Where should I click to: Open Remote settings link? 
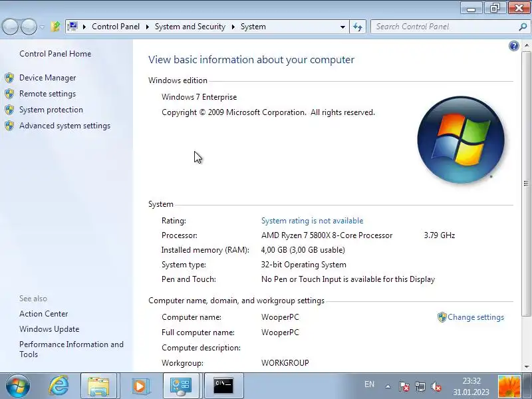pyautogui.click(x=47, y=94)
